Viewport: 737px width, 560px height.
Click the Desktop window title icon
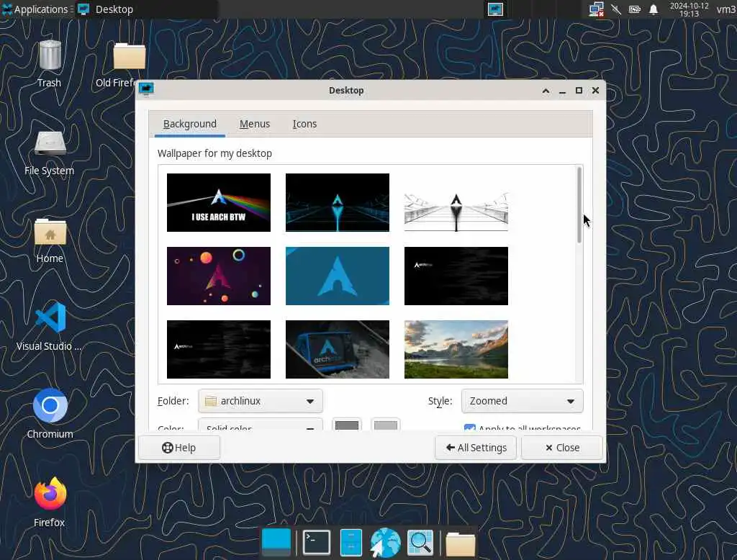[x=146, y=89]
